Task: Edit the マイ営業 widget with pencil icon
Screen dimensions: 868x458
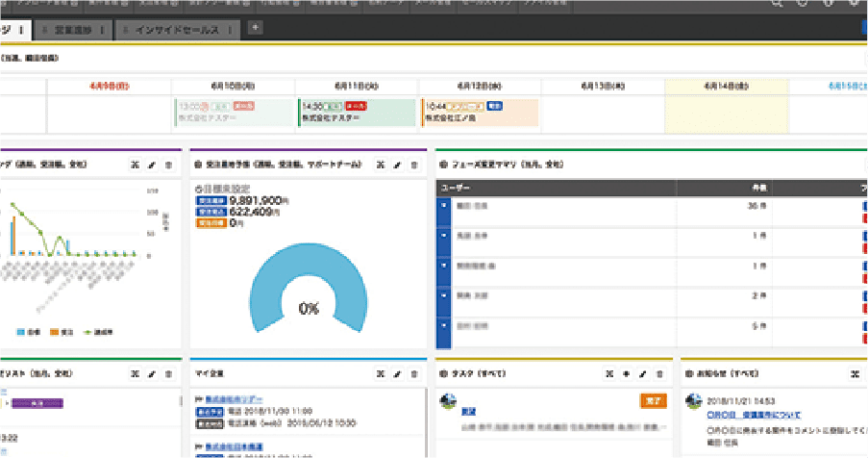Action: pyautogui.click(x=397, y=372)
